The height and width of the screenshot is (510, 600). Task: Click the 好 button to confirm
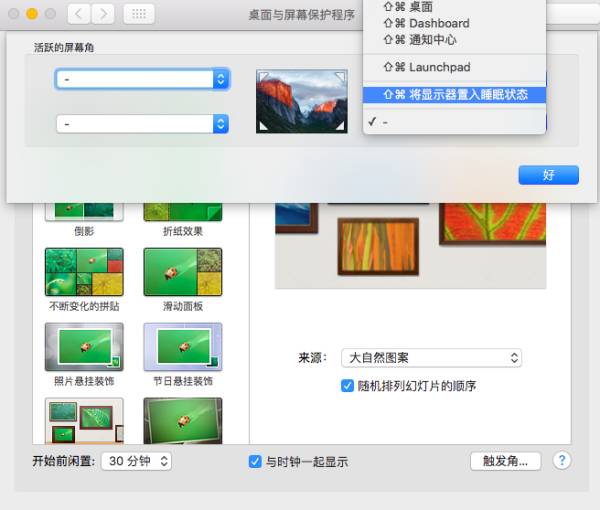(x=548, y=175)
